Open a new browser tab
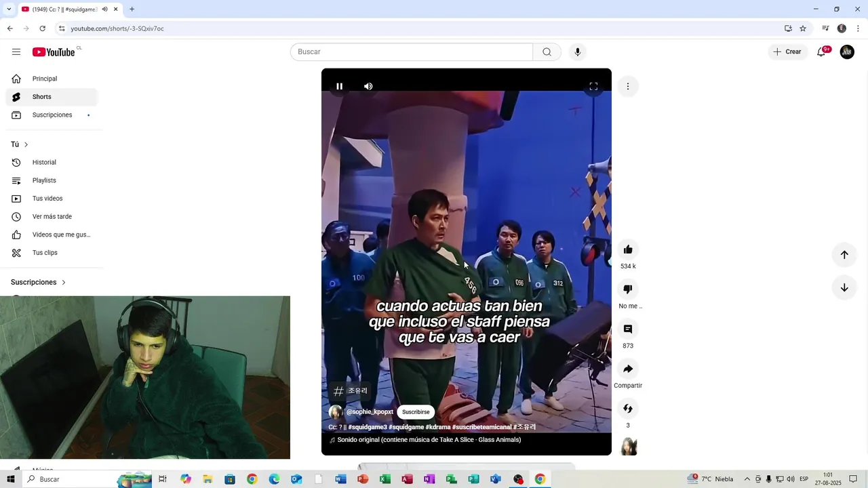Screen dimensions: 868x488 (x=132, y=9)
